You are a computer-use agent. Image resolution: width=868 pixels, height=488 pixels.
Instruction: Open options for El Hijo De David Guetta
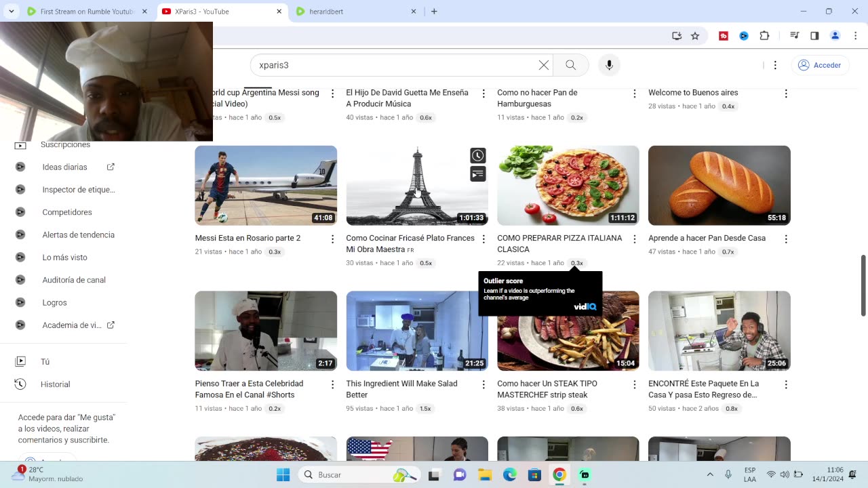(x=484, y=94)
